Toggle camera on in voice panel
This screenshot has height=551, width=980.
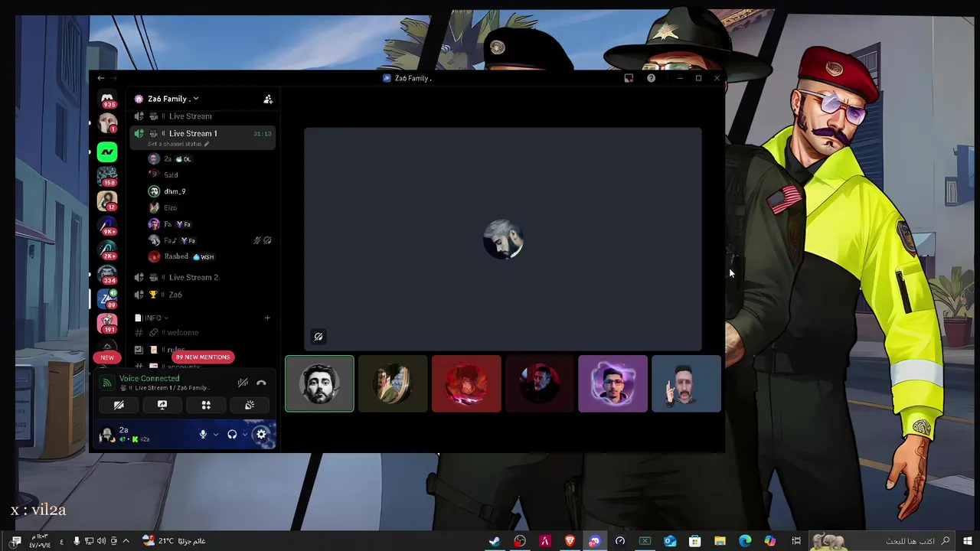pos(119,405)
